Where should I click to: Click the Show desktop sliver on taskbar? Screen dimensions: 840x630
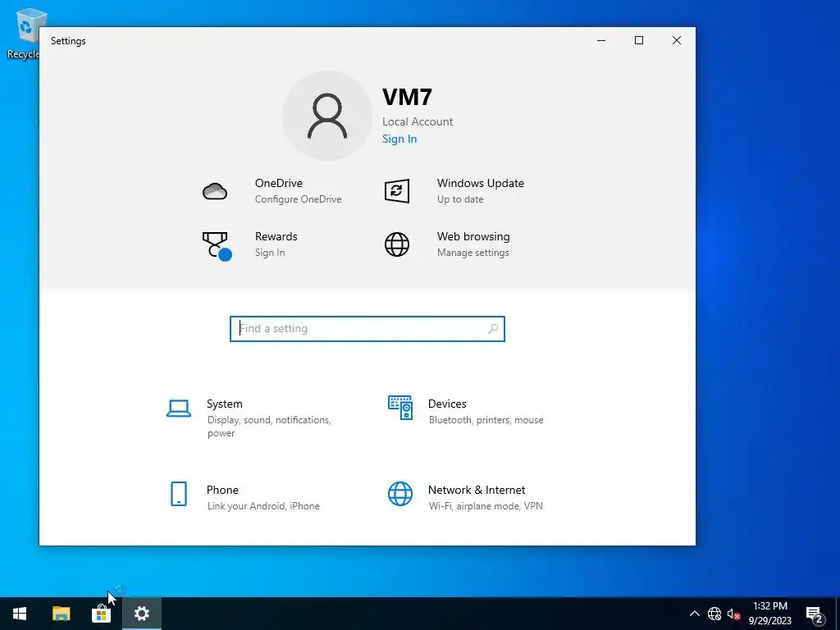tap(838, 614)
